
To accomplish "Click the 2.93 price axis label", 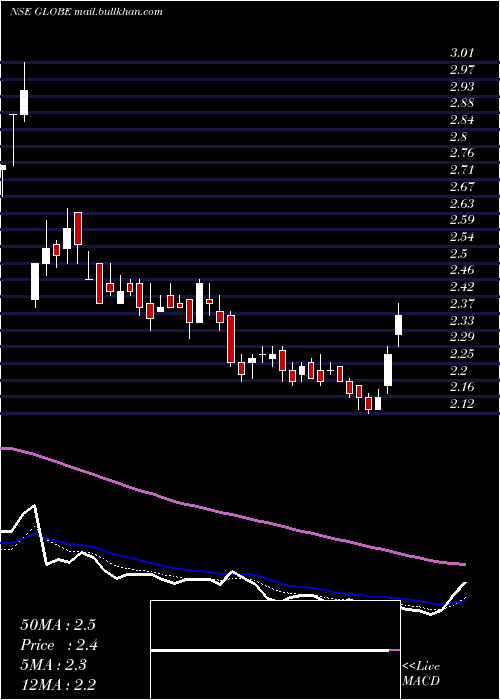I will pyautogui.click(x=462, y=86).
